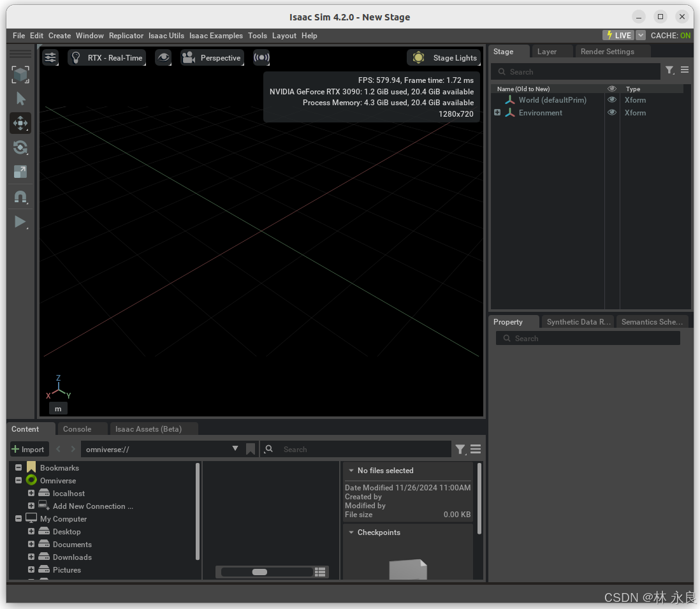The height and width of the screenshot is (609, 700).
Task: Click the viewport streaming broadcast icon
Action: pos(261,57)
